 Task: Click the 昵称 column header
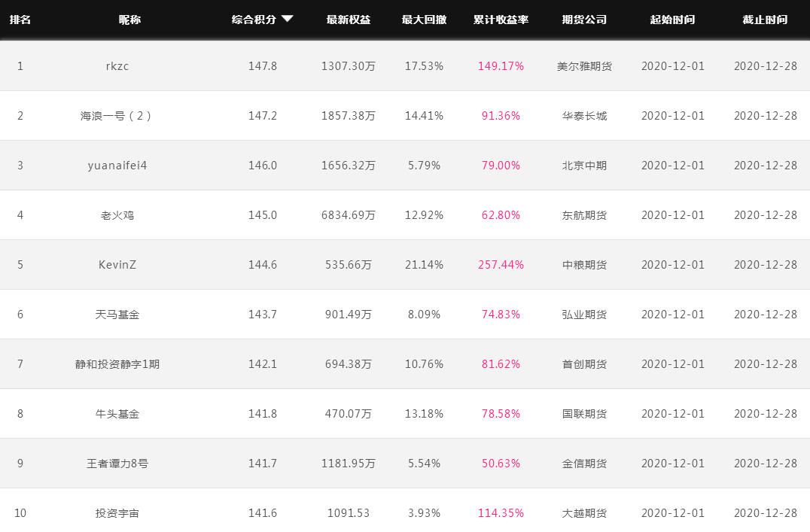click(x=129, y=20)
